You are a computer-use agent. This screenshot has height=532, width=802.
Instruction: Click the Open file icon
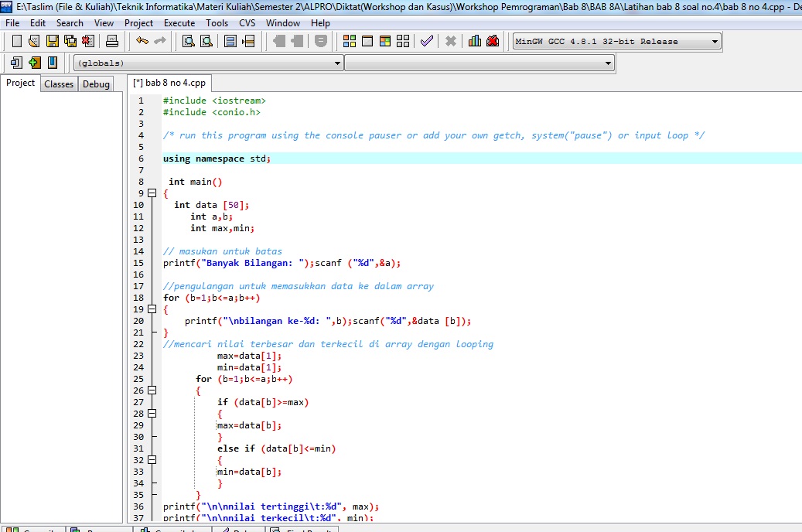click(34, 41)
